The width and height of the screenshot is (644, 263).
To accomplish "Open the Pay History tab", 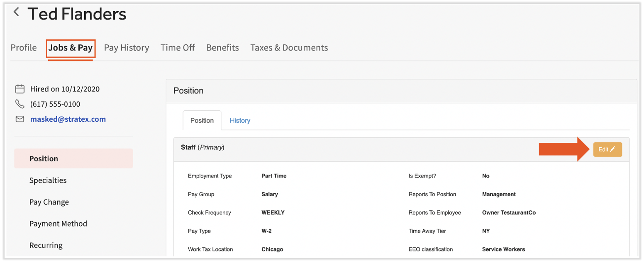I will click(127, 48).
